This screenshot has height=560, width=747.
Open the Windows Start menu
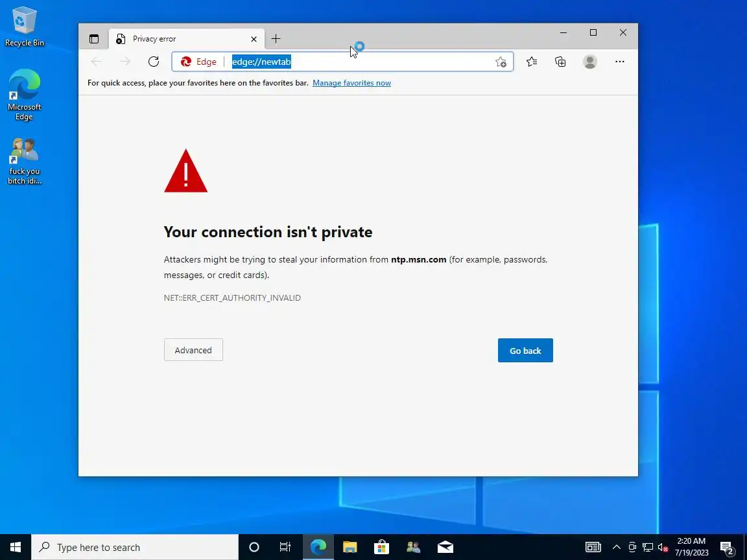tap(16, 547)
